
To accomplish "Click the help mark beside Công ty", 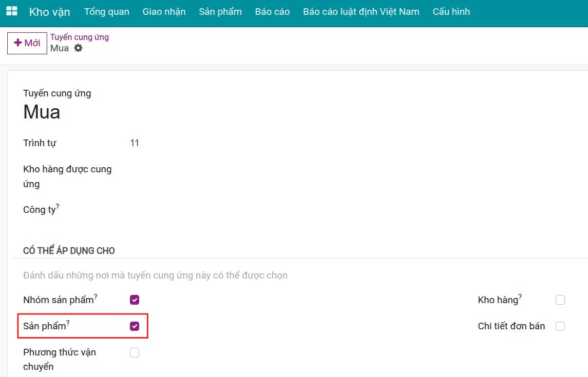I will pos(58,206).
